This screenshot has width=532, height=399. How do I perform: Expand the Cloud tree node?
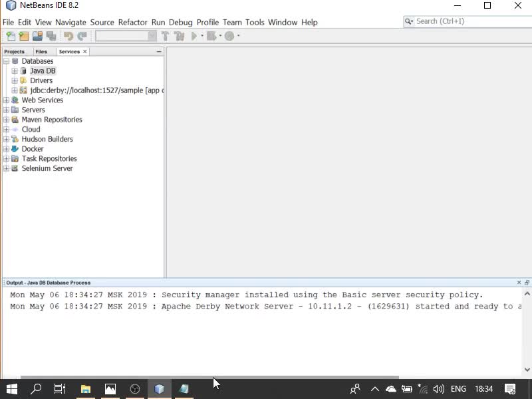click(6, 129)
